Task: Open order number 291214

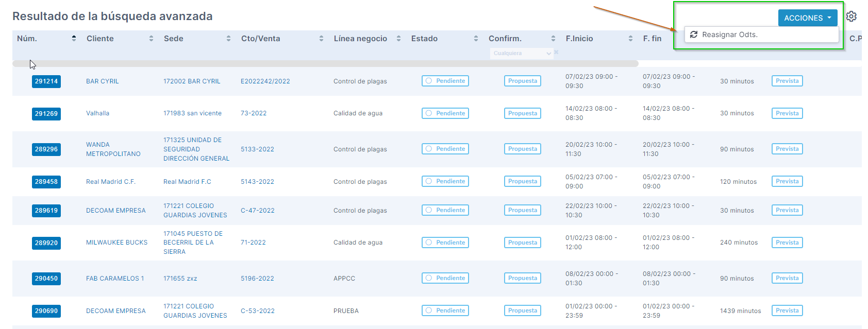Action: 46,81
